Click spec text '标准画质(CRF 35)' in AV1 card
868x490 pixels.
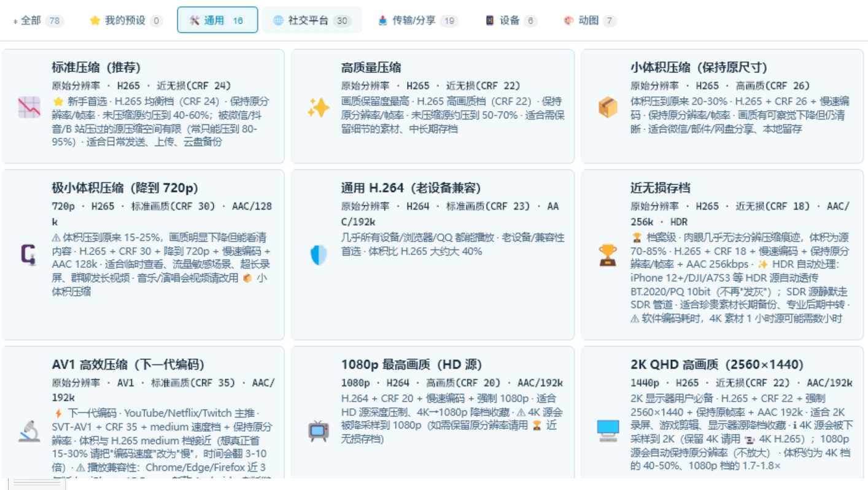[193, 383]
